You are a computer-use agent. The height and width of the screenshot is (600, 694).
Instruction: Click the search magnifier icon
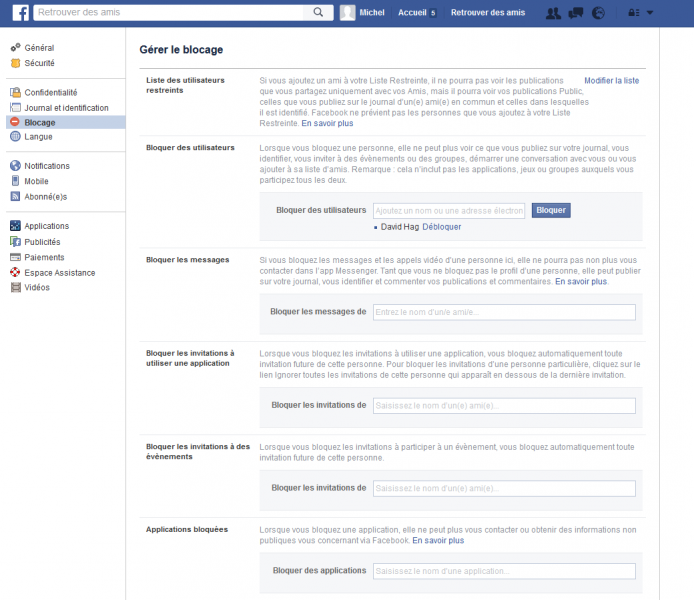point(318,12)
